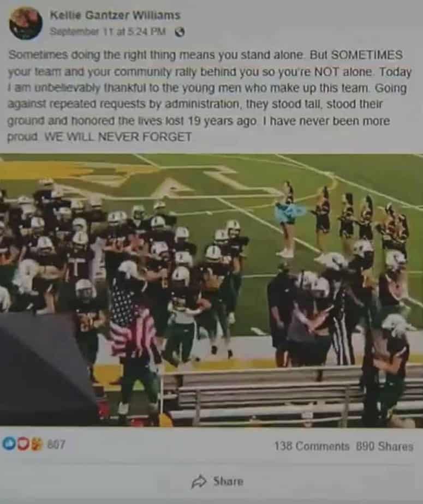Click the Share button label
The height and width of the screenshot is (504, 423).
[228, 481]
